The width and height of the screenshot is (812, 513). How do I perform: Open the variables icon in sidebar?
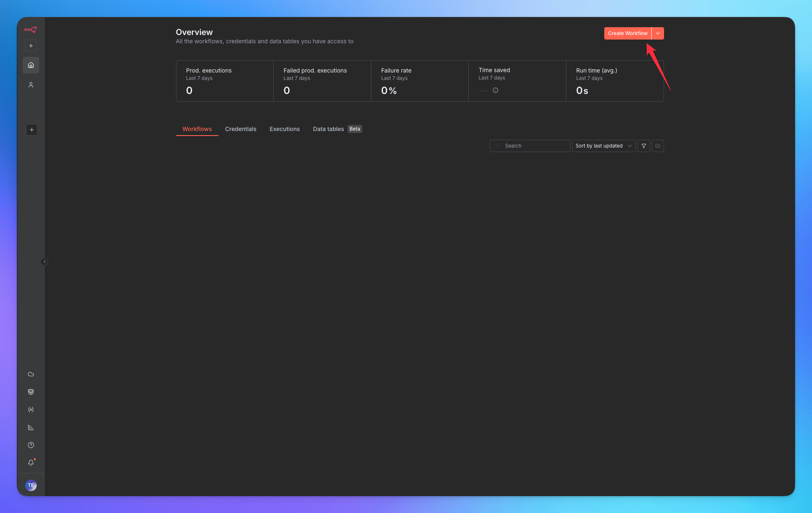tap(31, 410)
